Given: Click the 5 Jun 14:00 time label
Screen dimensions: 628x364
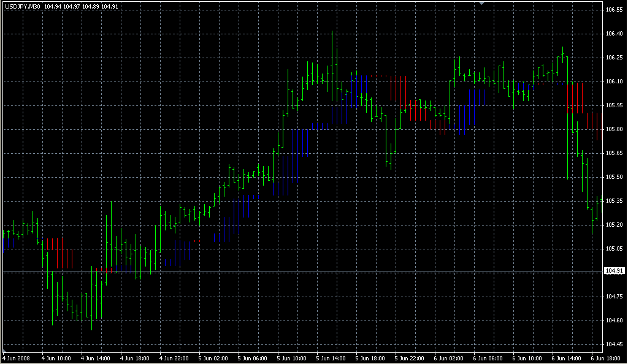Looking at the screenshot, I should [329, 358].
